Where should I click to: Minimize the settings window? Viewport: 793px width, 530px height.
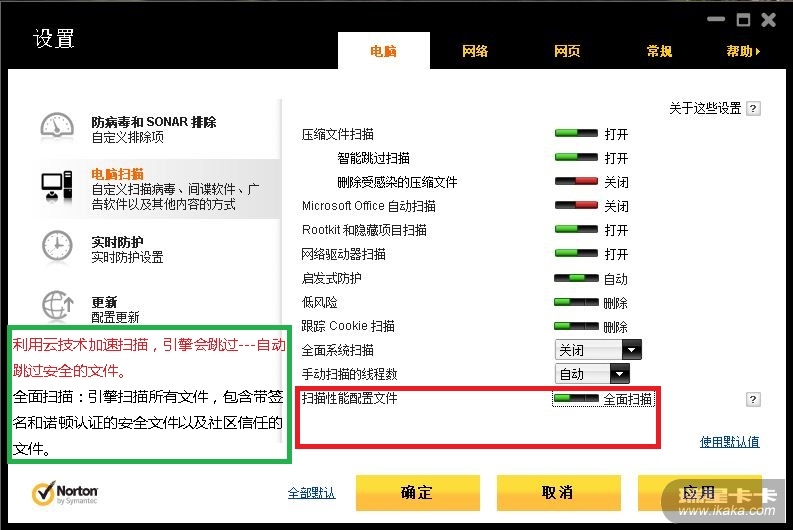[716, 19]
